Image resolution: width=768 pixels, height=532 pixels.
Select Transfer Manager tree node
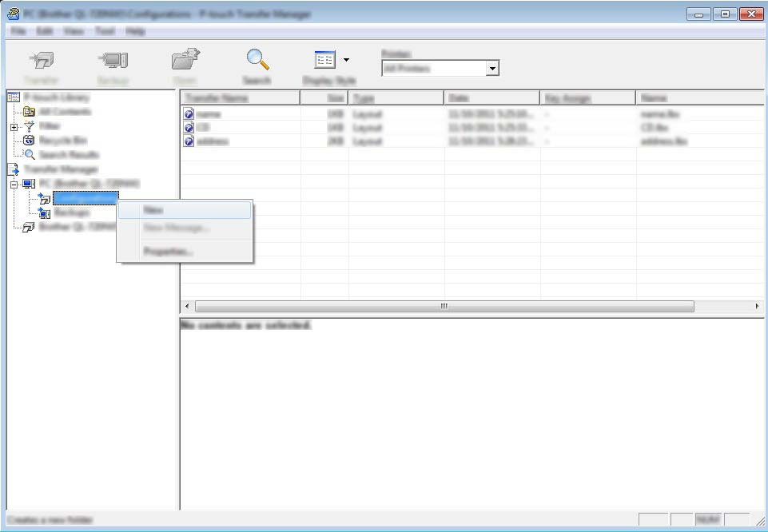coord(62,169)
